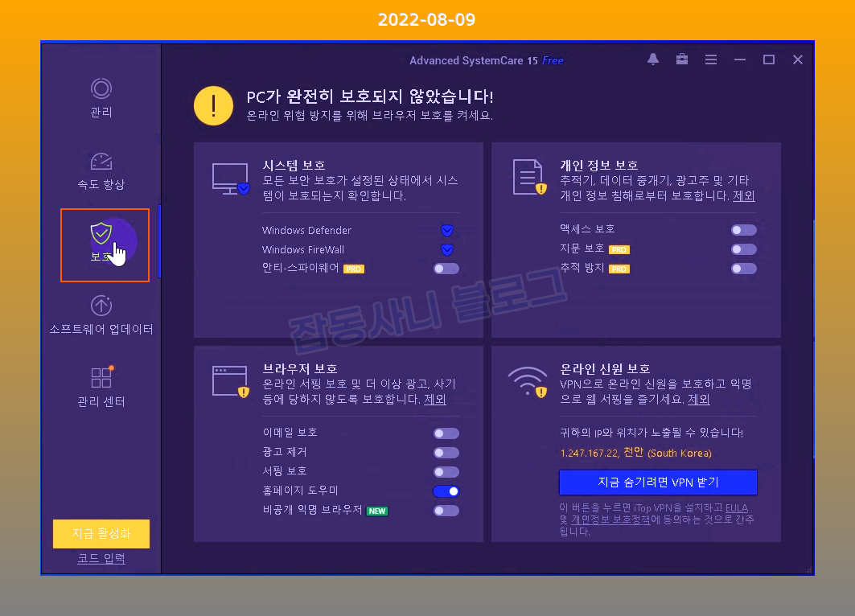The width and height of the screenshot is (855, 616).
Task: Open the EULA link
Action: pyautogui.click(x=736, y=507)
